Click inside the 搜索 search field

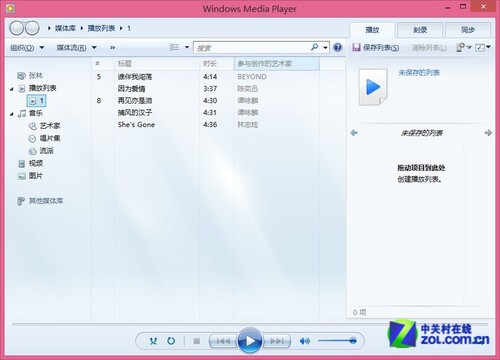click(252, 48)
